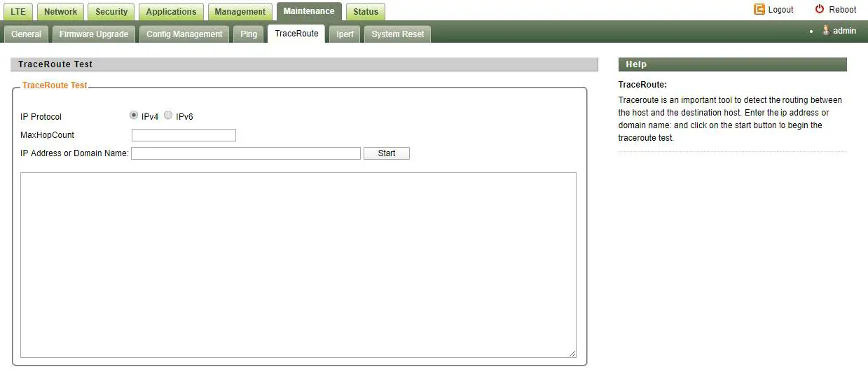Switch to the Config Management sub-tab
The image size is (868, 374).
tap(184, 34)
